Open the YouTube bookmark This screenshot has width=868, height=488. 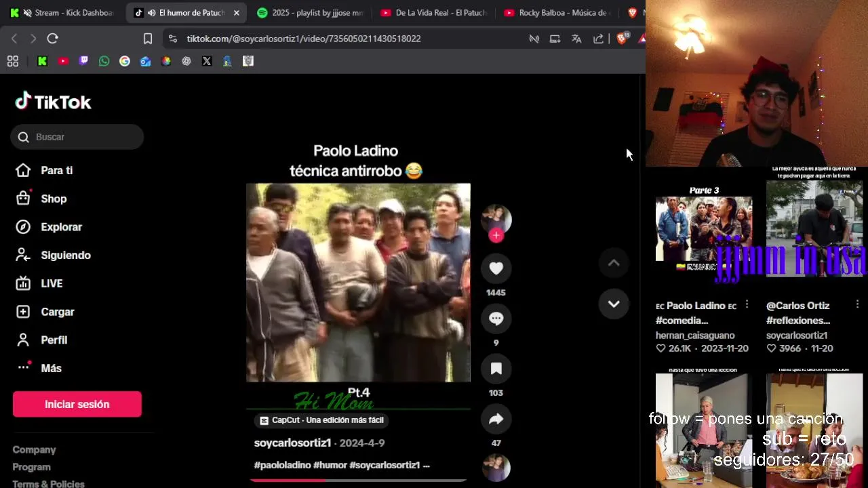[x=63, y=61]
